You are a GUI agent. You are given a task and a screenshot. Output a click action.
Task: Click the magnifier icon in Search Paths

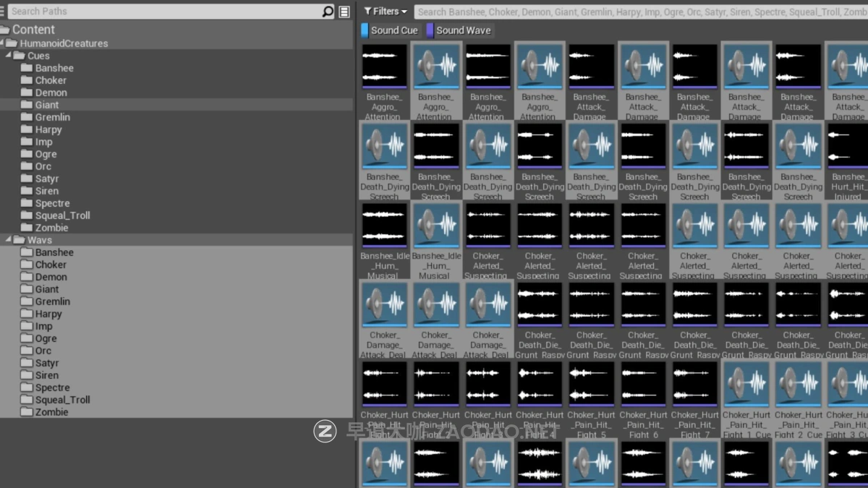[328, 12]
